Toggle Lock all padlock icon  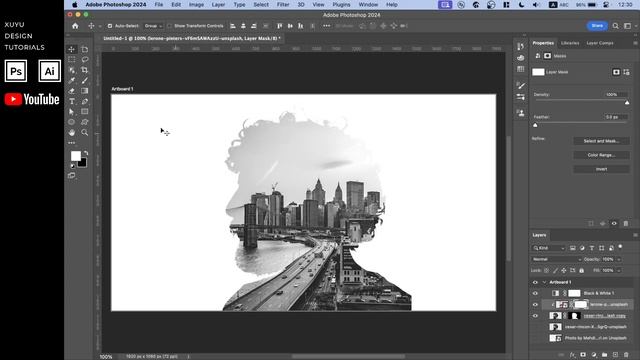(582, 270)
